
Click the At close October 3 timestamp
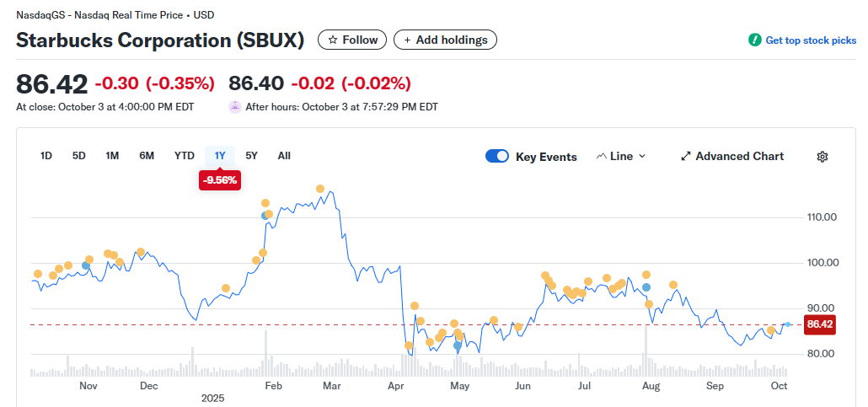point(104,107)
